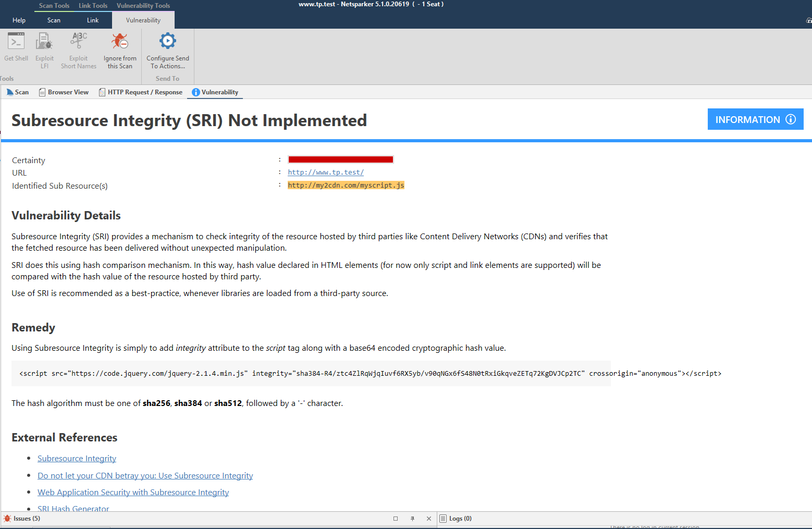Open the Vulnerability info tab header
Image resolution: width=812 pixels, height=529 pixels.
215,92
